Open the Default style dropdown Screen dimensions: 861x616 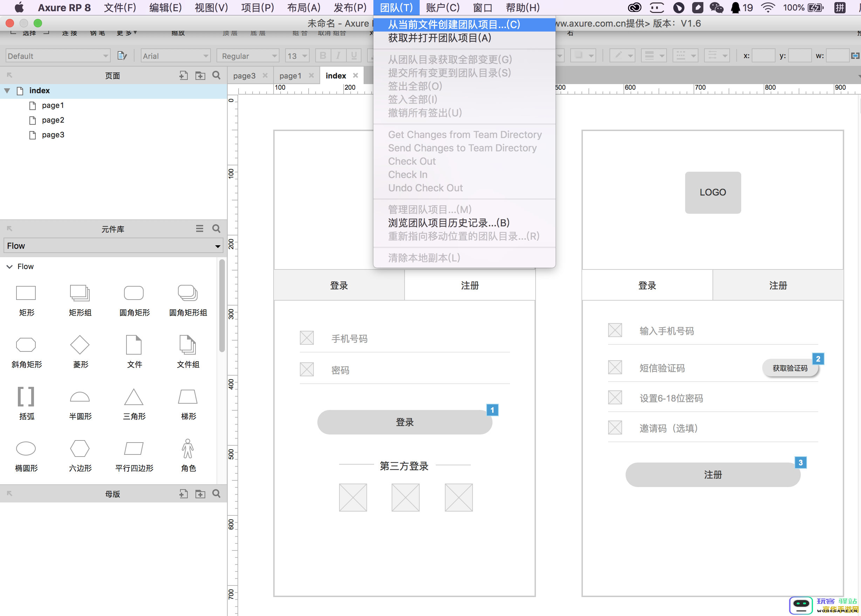coord(58,56)
